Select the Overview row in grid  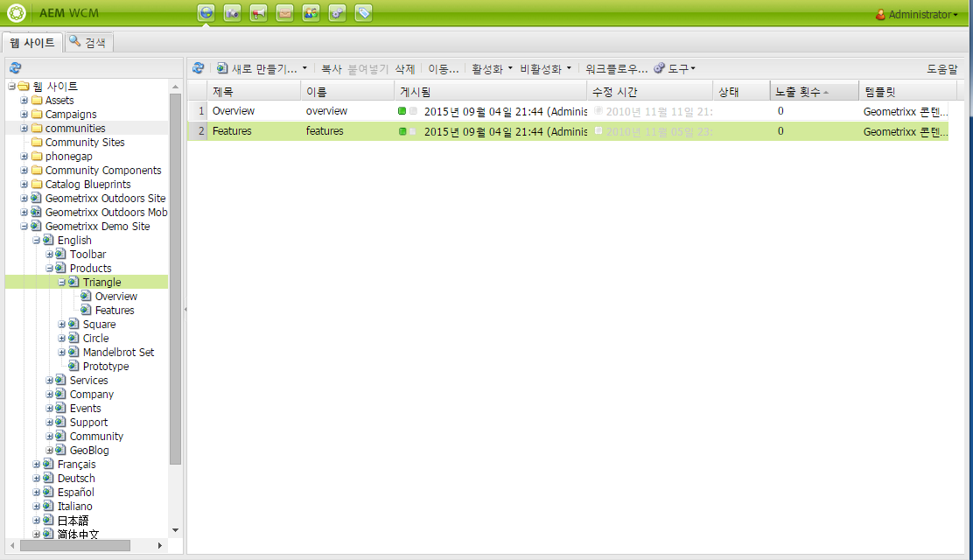(x=568, y=111)
